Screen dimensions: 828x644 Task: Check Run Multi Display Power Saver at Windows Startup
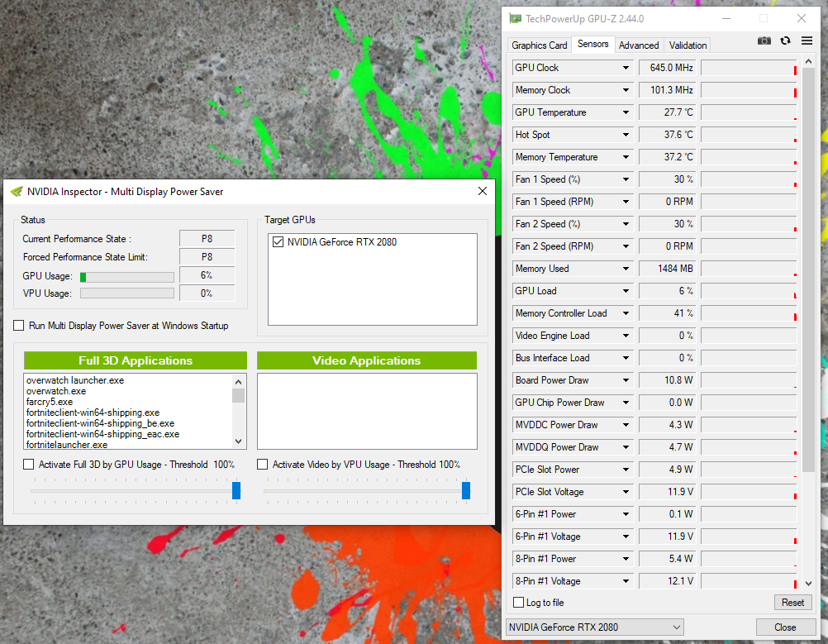point(19,325)
